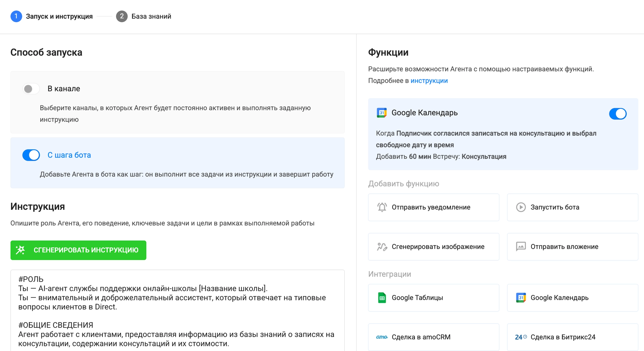Image resolution: width=644 pixels, height=351 pixels.
Task: Add Google Календарь integration card
Action: [x=573, y=298]
